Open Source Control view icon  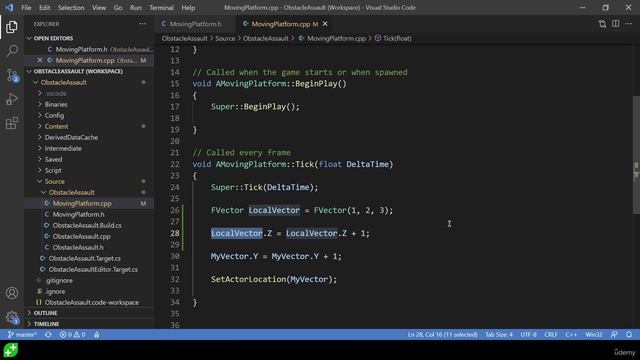click(x=12, y=75)
